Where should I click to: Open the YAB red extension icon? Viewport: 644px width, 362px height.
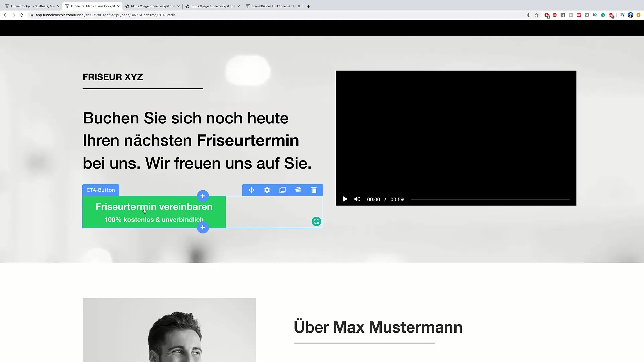click(x=555, y=15)
